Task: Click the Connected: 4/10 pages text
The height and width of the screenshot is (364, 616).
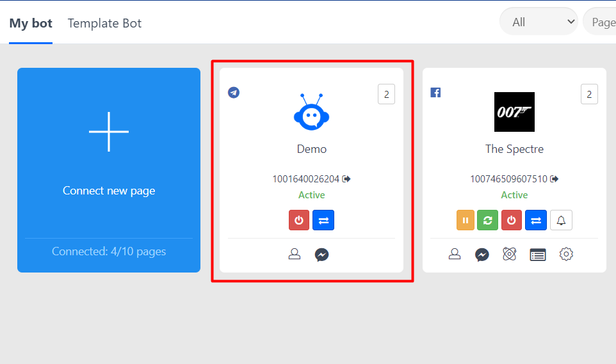Action: click(x=109, y=251)
